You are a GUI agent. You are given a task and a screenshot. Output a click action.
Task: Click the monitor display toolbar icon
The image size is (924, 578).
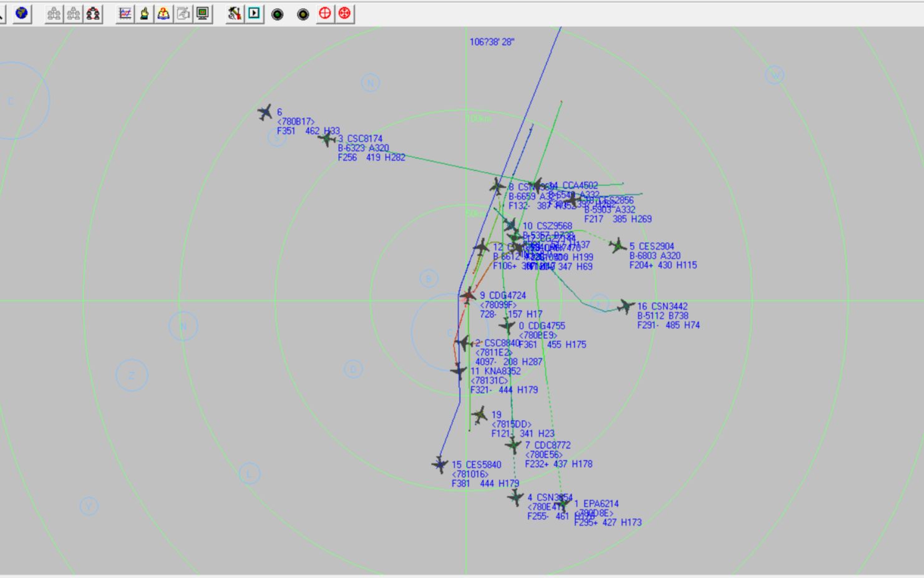(x=203, y=13)
